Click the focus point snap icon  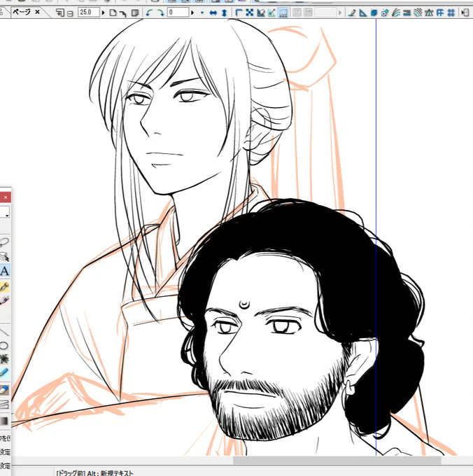coord(385,13)
